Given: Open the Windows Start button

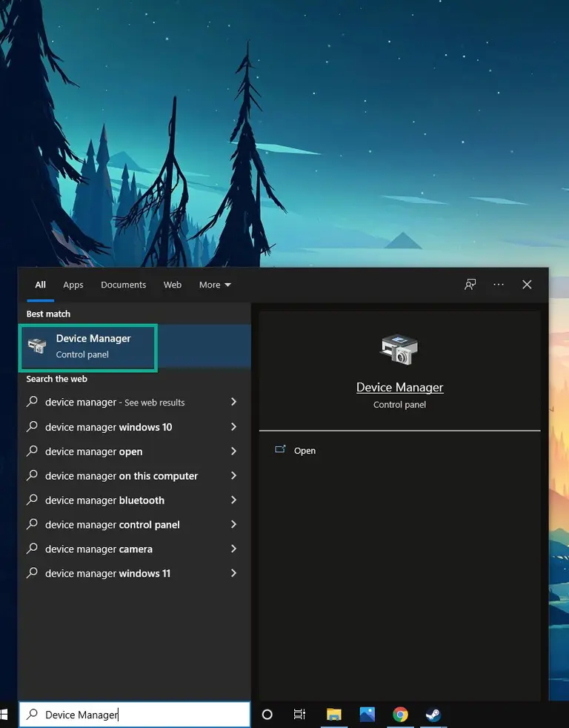Looking at the screenshot, I should tap(4, 715).
